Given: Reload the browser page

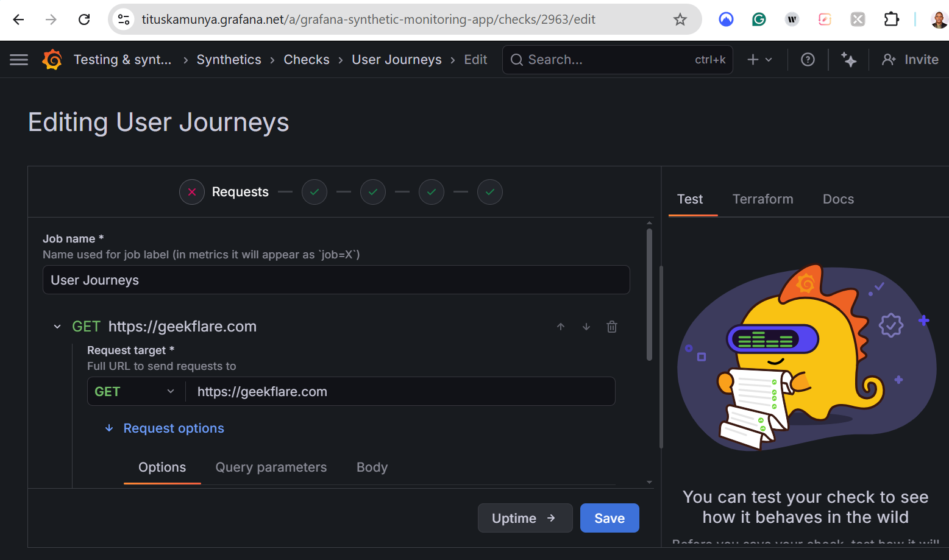Looking at the screenshot, I should click(x=84, y=19).
